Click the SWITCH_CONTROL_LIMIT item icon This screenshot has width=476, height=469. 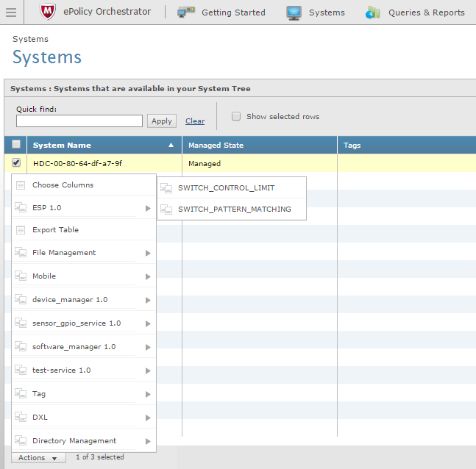pos(166,188)
